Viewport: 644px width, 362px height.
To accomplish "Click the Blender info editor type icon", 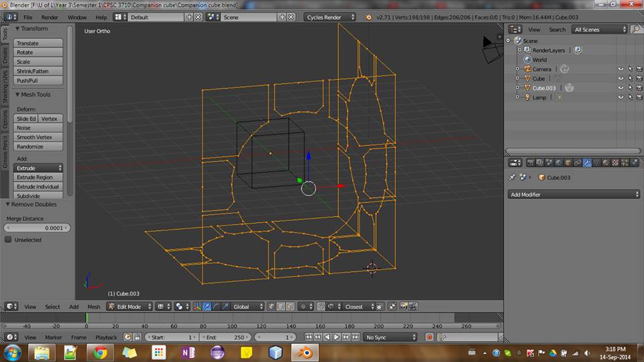I will pyautogui.click(x=11, y=17).
